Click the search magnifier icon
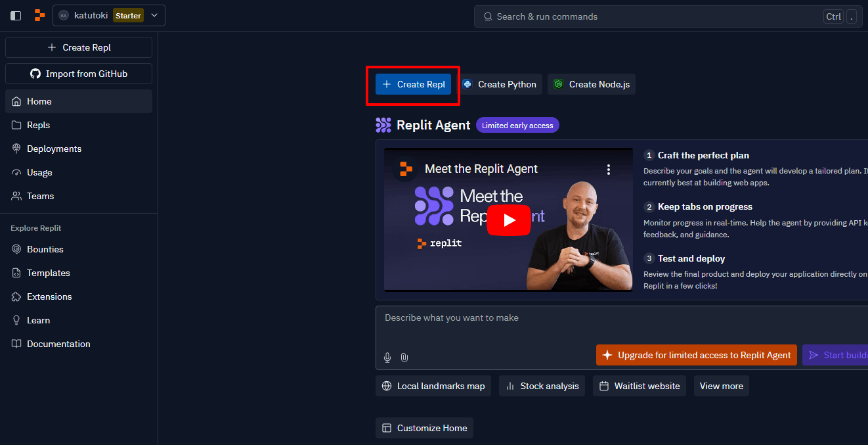The width and height of the screenshot is (868, 445). 488,16
